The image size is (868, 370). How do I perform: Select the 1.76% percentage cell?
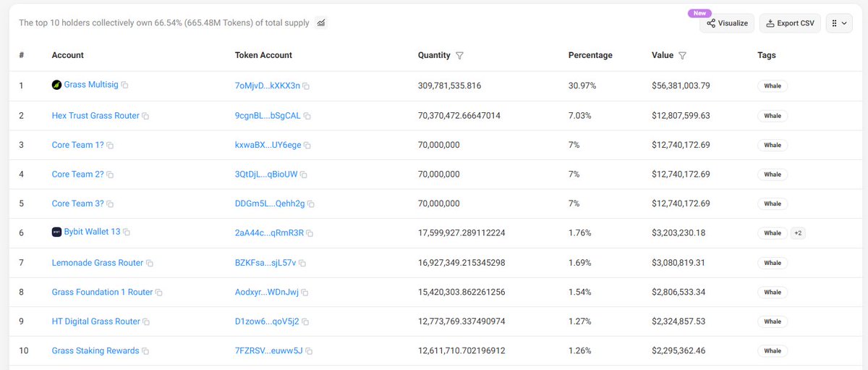click(580, 233)
